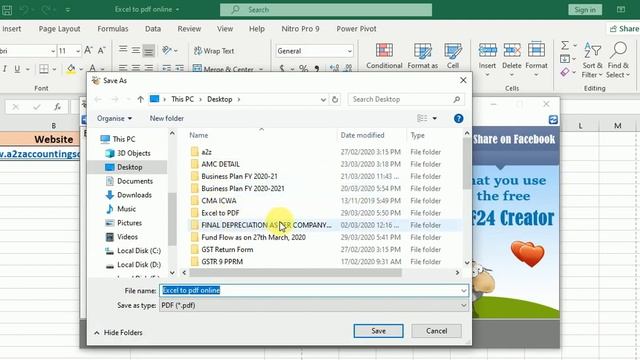The height and width of the screenshot is (360, 640).
Task: Open the view options dropdown arrow
Action: point(435,118)
